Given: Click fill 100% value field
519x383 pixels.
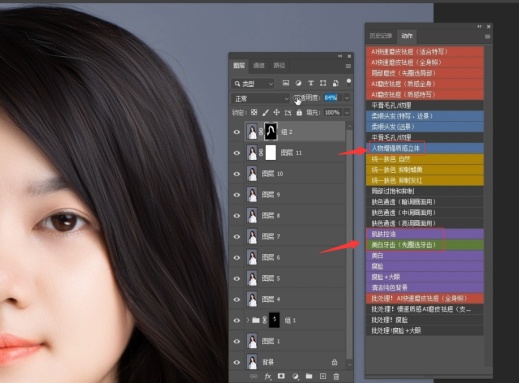Looking at the screenshot, I should tap(332, 113).
